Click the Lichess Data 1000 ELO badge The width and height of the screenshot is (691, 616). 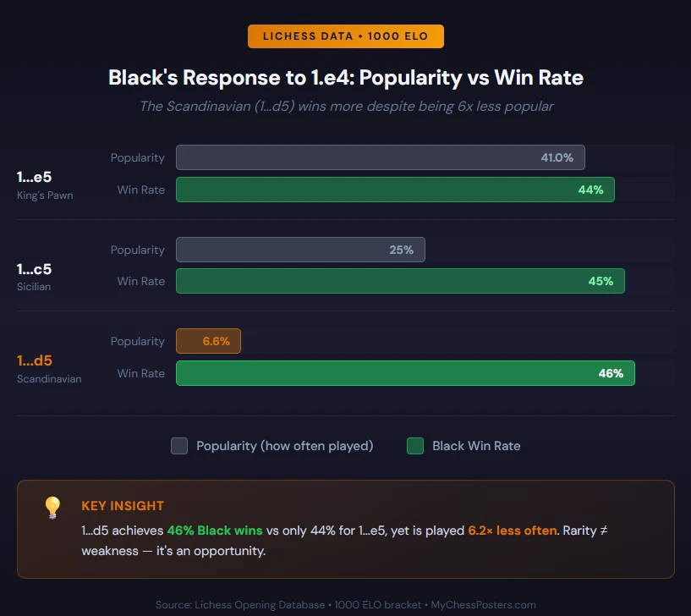(x=345, y=36)
